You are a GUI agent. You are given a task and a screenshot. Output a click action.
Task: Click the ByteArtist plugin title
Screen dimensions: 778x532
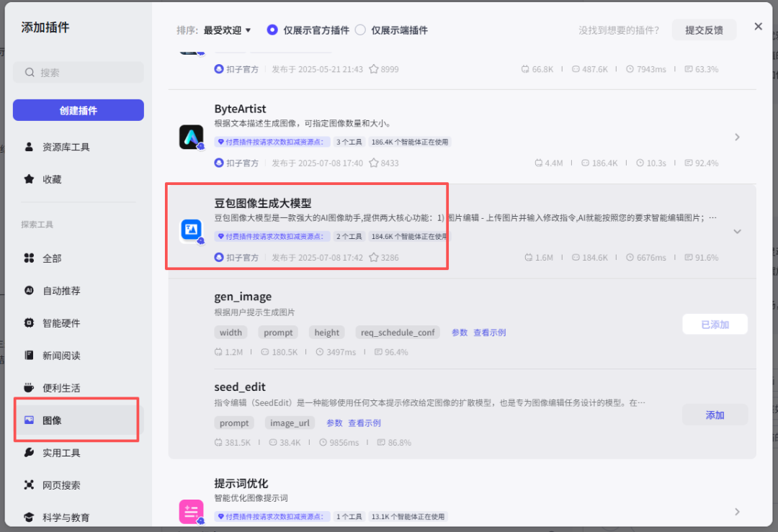240,109
